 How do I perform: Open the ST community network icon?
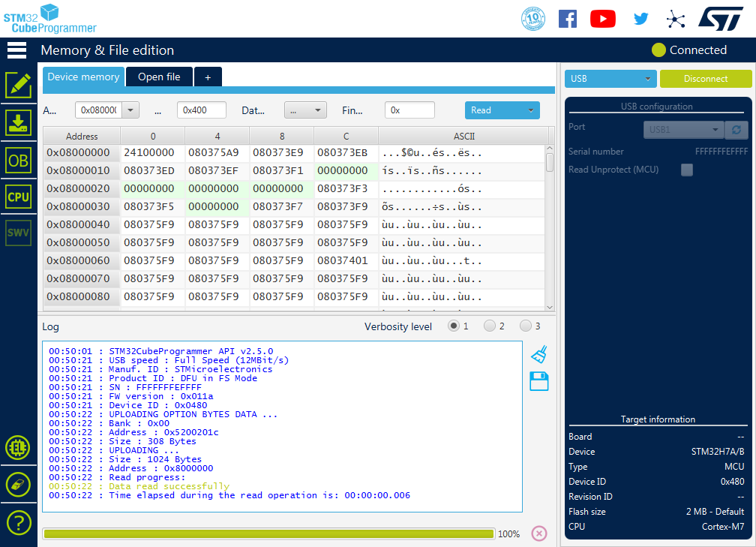(x=676, y=20)
